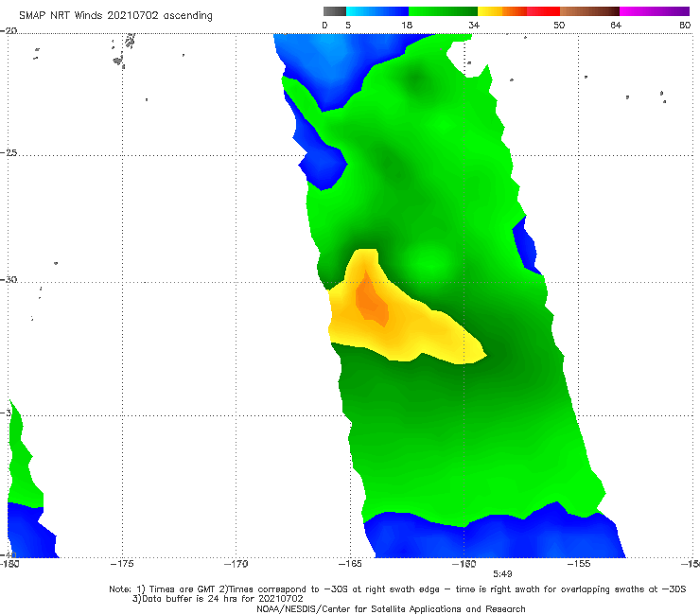Click the longitude label '-160'
The image size is (700, 615).
click(x=464, y=564)
